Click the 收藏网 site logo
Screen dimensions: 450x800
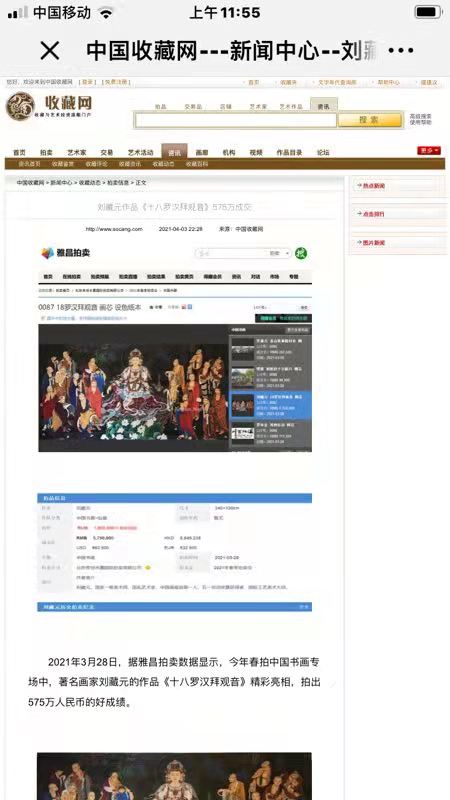click(49, 106)
